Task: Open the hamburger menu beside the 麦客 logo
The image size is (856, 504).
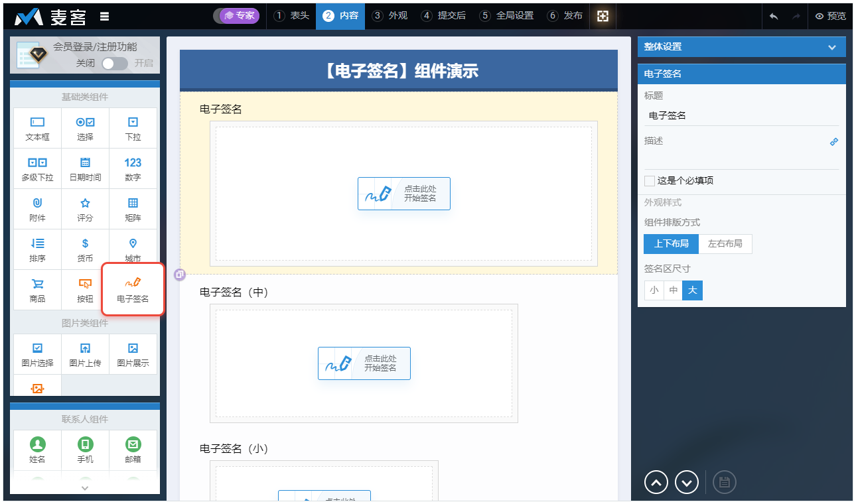Action: click(104, 17)
